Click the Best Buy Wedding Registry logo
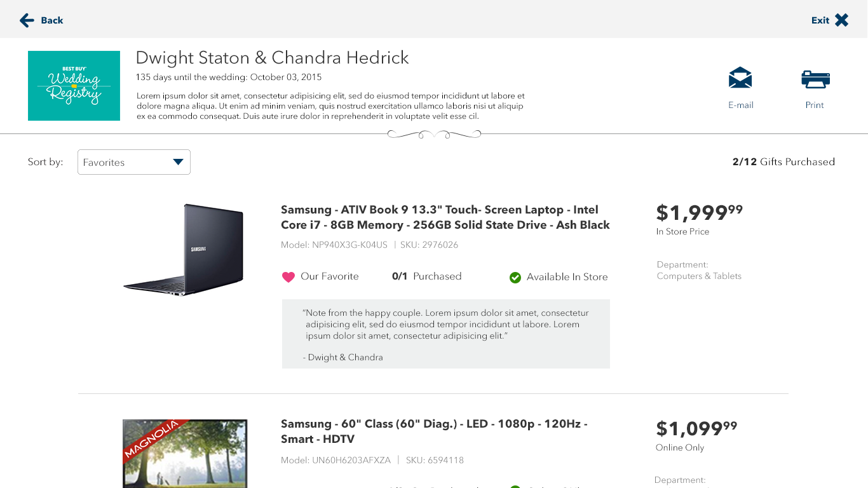This screenshot has width=868, height=488. click(x=74, y=86)
